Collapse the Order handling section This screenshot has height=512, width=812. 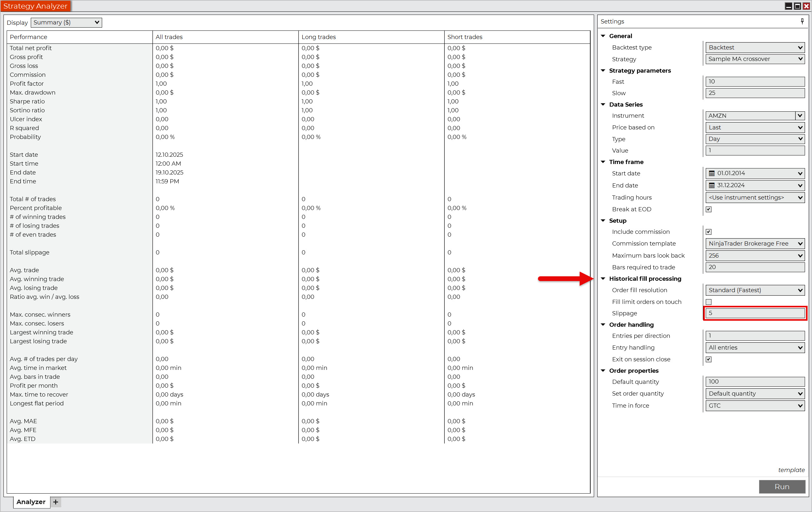tap(603, 325)
